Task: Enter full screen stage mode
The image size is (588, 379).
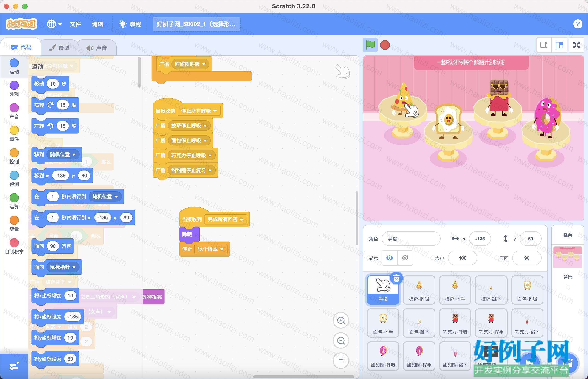Action: tap(577, 45)
